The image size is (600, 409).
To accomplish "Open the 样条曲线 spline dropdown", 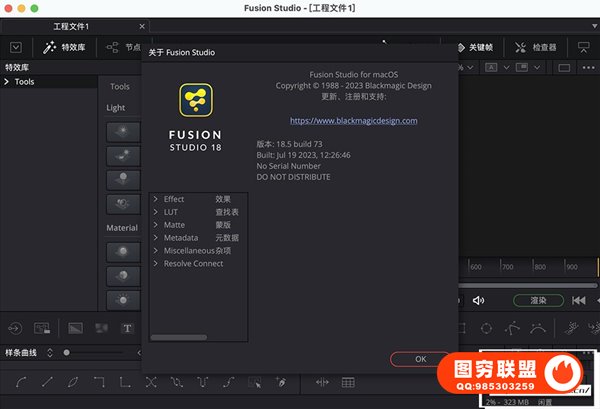I will point(41,353).
